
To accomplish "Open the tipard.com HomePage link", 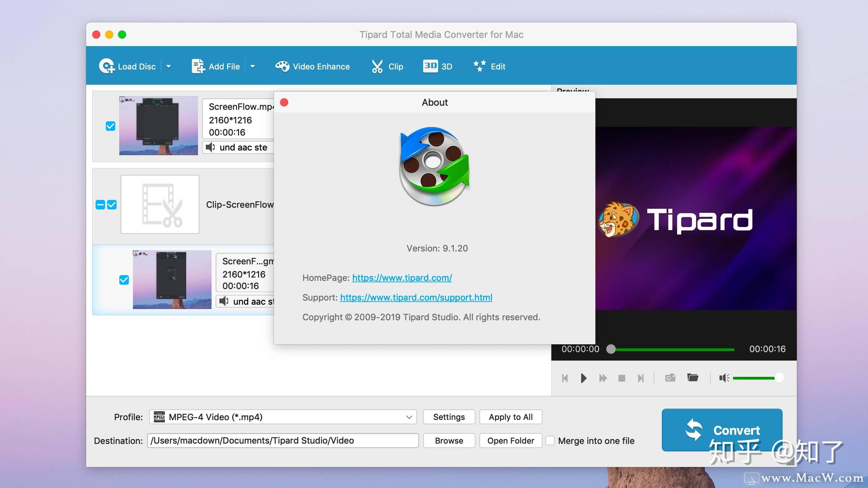I will point(402,278).
